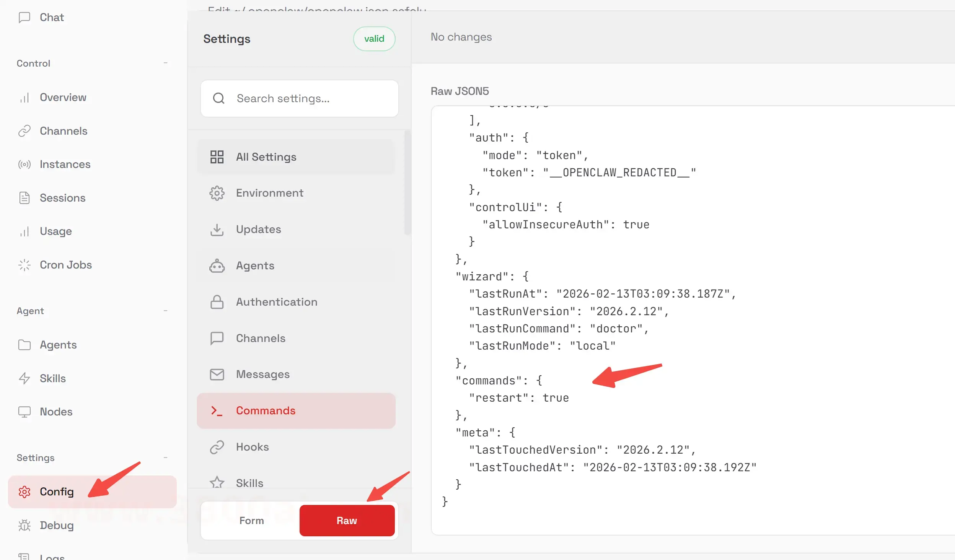Click the Skills lightning bolt icon
Viewport: 955px width, 560px height.
[x=24, y=378]
